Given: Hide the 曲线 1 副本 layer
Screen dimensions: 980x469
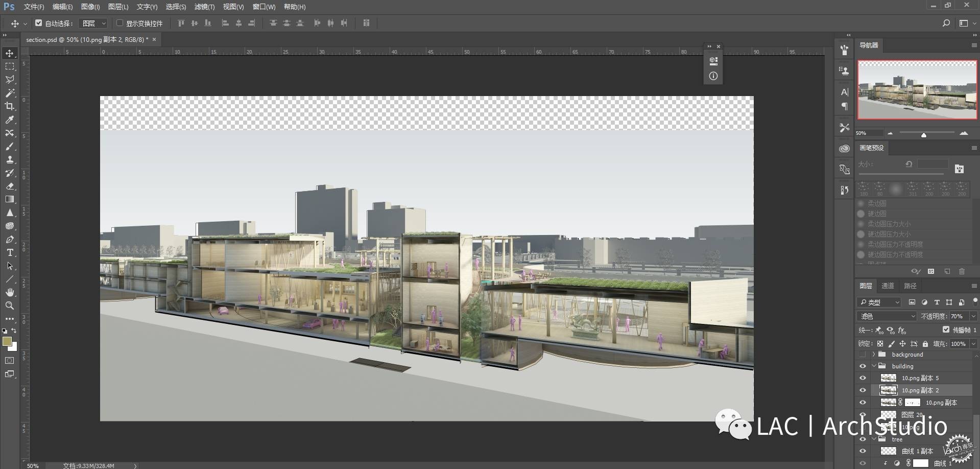Looking at the screenshot, I should tap(863, 451).
